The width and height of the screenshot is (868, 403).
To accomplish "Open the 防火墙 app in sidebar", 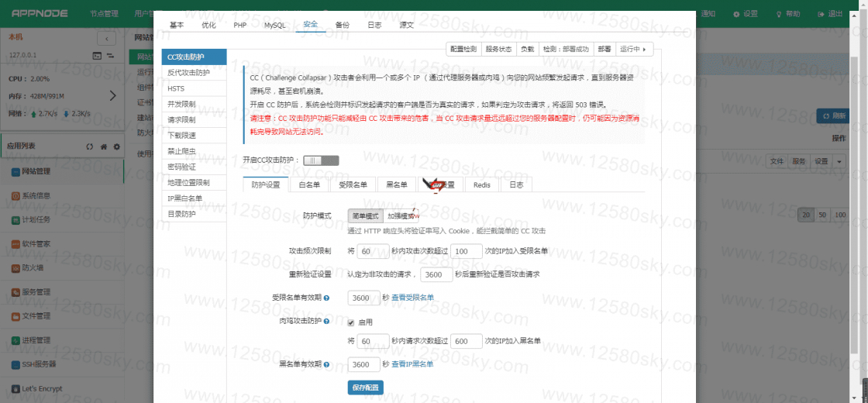I will click(x=62, y=268).
